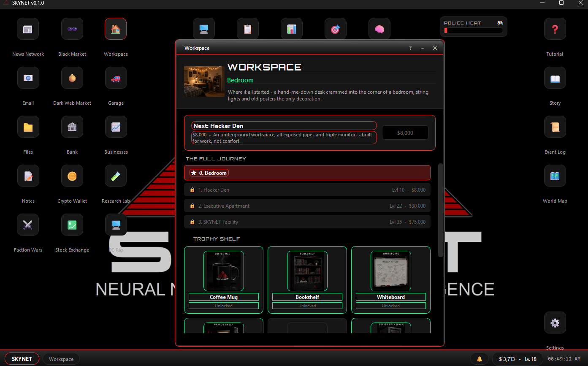The width and height of the screenshot is (588, 366).
Task: Click the 'Lv. 18' level indicator
Action: (x=531, y=359)
